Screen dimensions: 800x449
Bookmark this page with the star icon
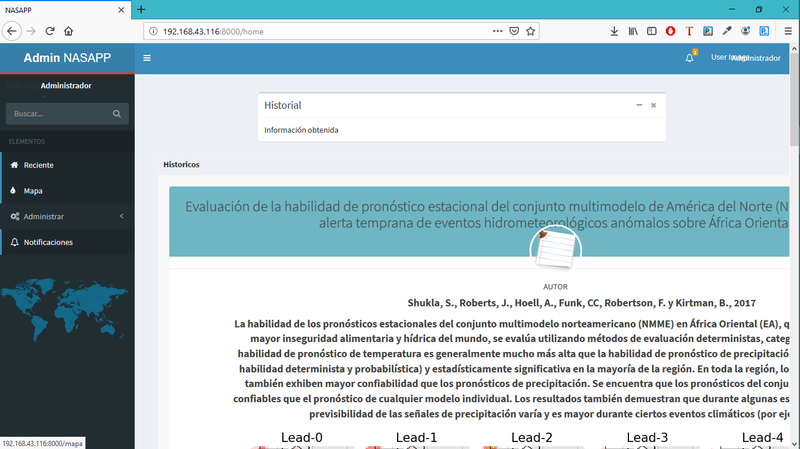coord(533,31)
